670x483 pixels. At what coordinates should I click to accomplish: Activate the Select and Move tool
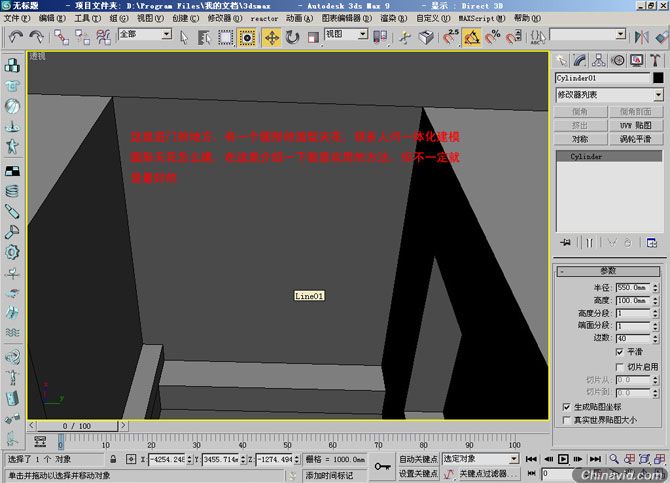271,38
